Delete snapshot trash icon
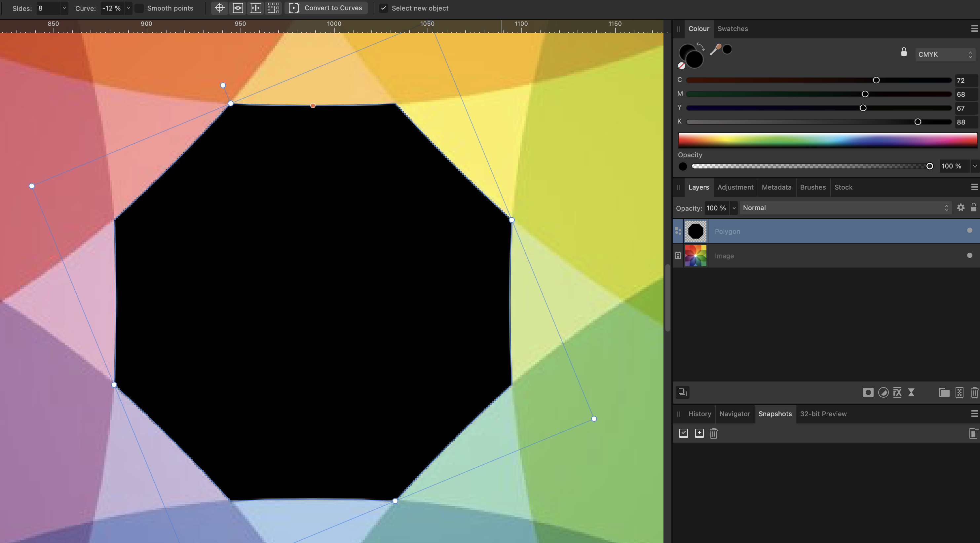 pos(713,433)
